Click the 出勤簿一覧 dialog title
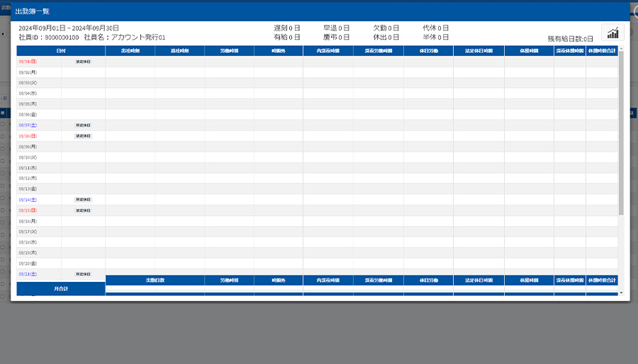This screenshot has width=638, height=364. [x=35, y=12]
